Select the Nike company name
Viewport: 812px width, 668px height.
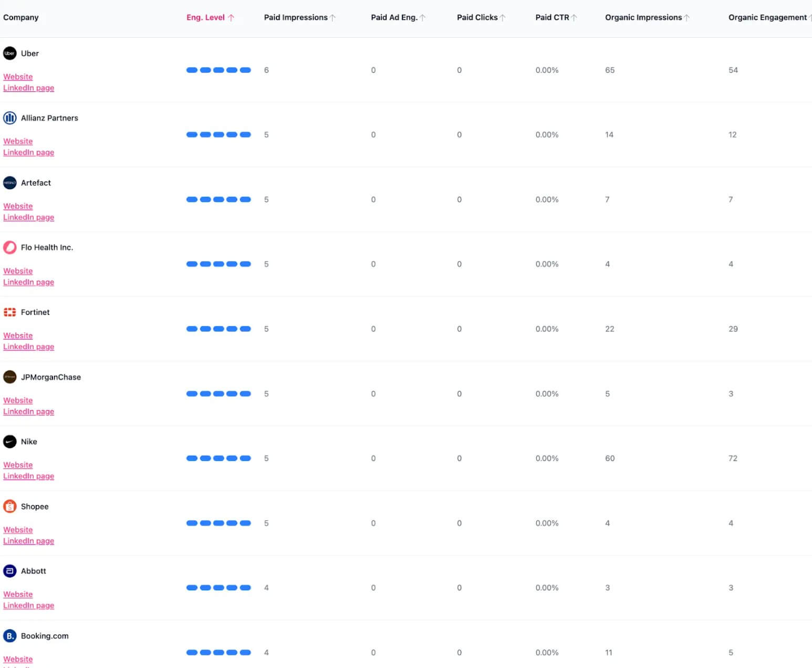pyautogui.click(x=29, y=441)
